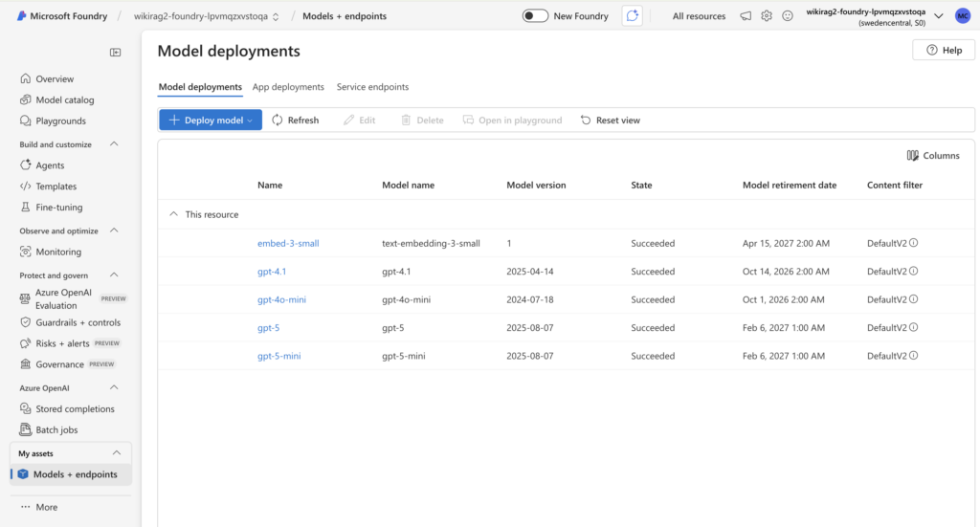Click the text-embedding-3-small model name cell

432,243
